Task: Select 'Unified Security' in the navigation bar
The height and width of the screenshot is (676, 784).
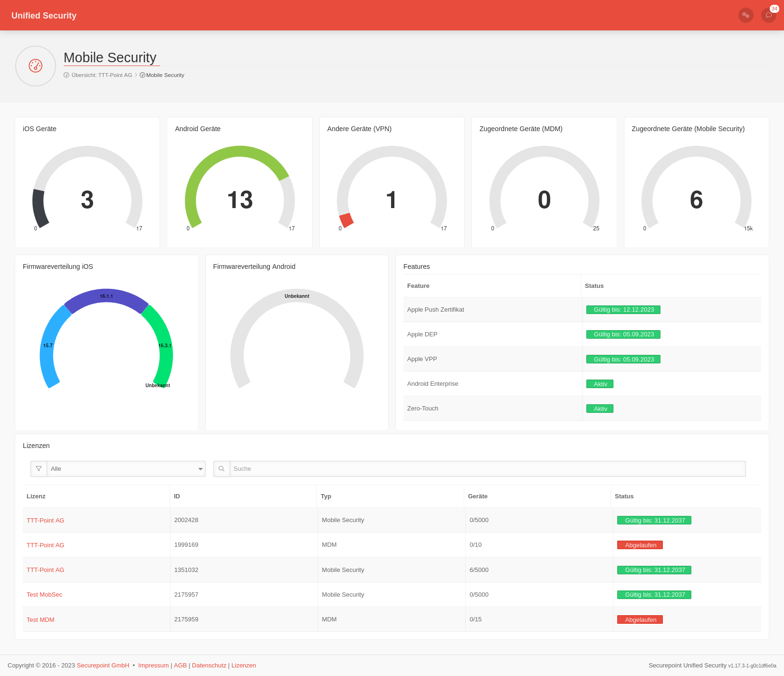Action: pyautogui.click(x=44, y=15)
